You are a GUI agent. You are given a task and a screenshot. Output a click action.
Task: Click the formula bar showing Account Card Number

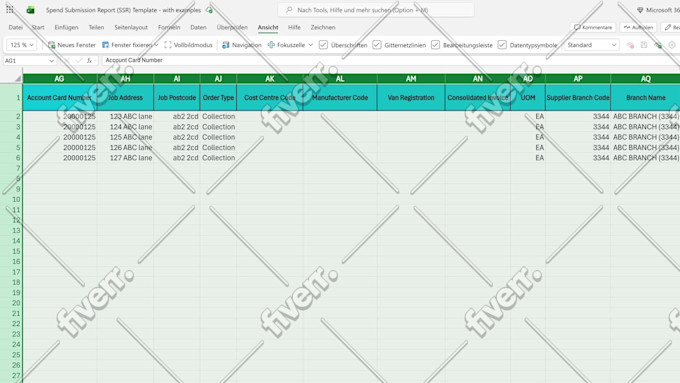(x=390, y=60)
